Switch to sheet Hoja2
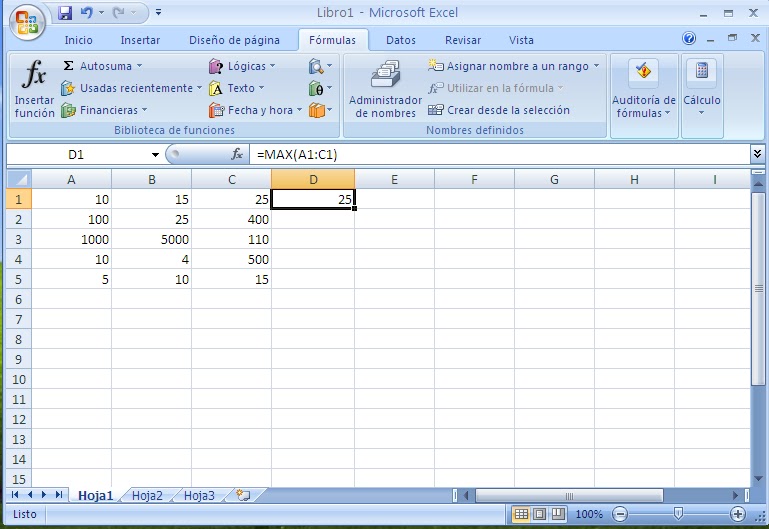The height and width of the screenshot is (529, 769). [x=147, y=496]
